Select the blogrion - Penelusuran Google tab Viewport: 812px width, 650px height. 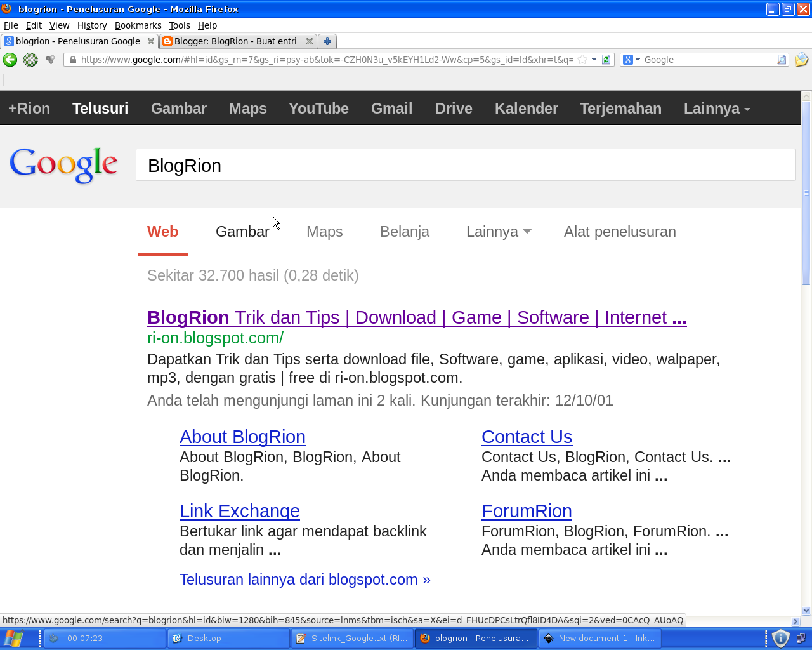click(x=78, y=41)
